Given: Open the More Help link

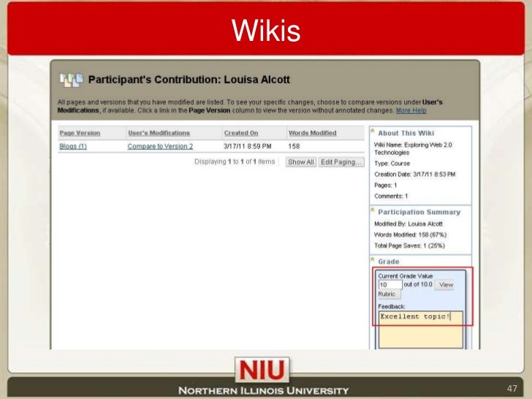Looking at the screenshot, I should pos(411,110).
